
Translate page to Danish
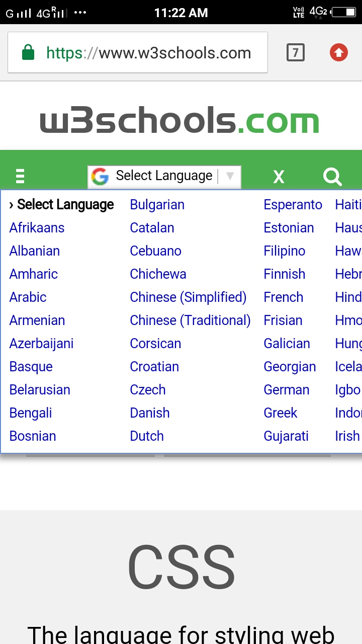[150, 413]
